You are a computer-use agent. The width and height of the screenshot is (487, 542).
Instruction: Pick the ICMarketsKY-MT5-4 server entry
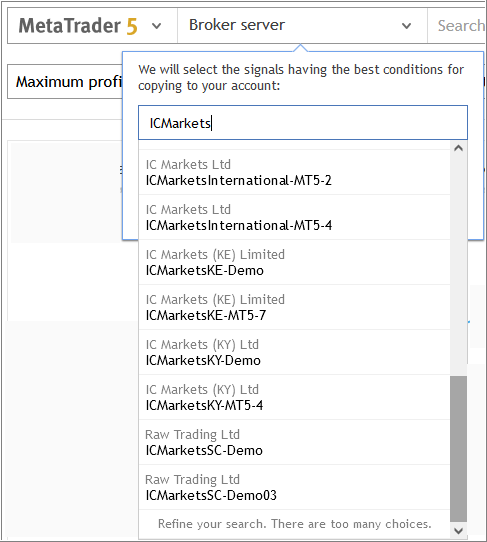coord(294,397)
